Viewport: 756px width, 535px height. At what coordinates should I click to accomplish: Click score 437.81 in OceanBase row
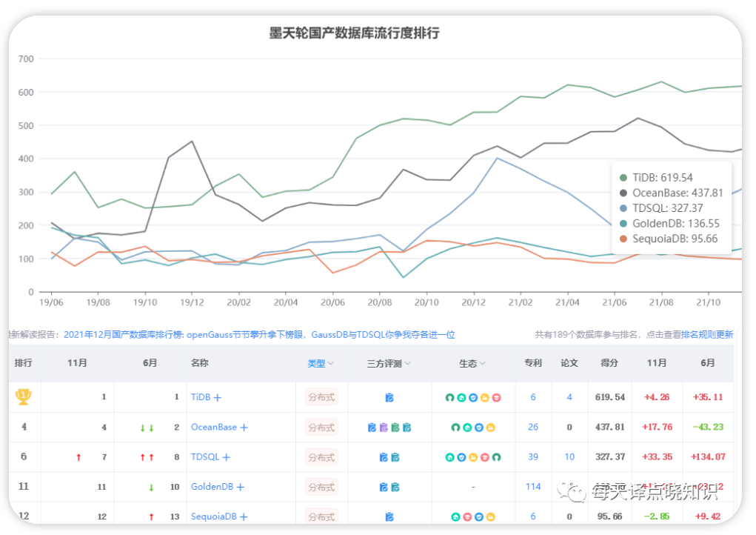click(610, 427)
